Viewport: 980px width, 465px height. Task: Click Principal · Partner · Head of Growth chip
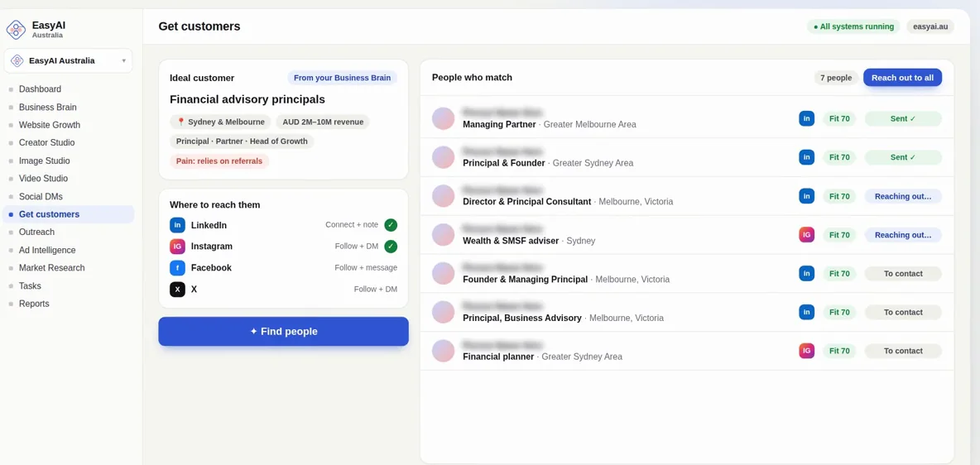242,141
